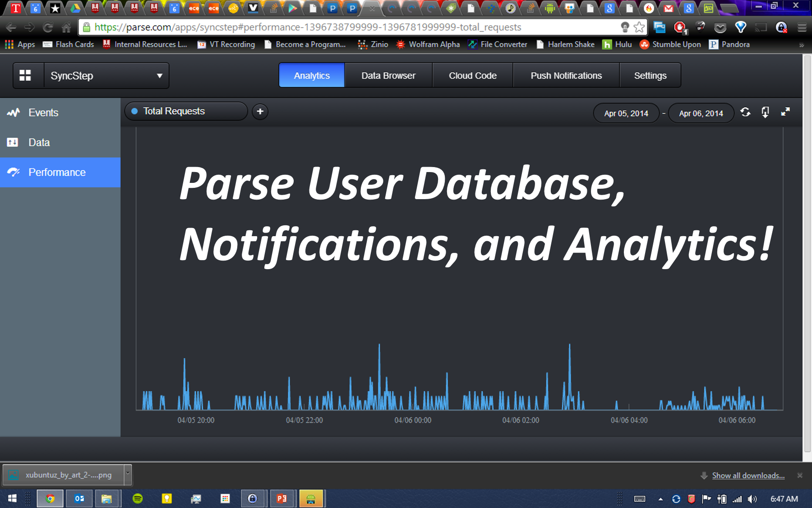Open the VT Recording bookmark
Image resolution: width=812 pixels, height=508 pixels.
pyautogui.click(x=226, y=44)
